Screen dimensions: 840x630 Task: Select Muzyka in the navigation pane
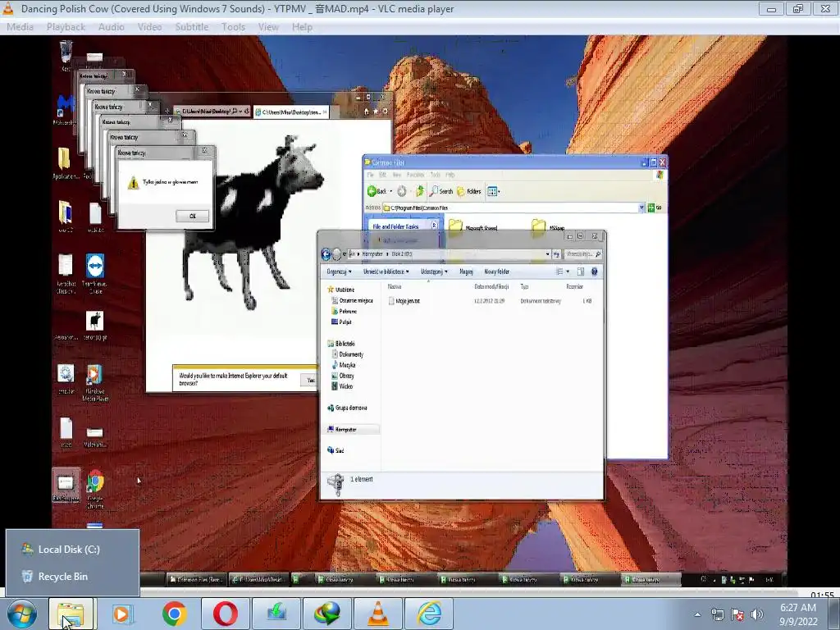[x=344, y=365]
